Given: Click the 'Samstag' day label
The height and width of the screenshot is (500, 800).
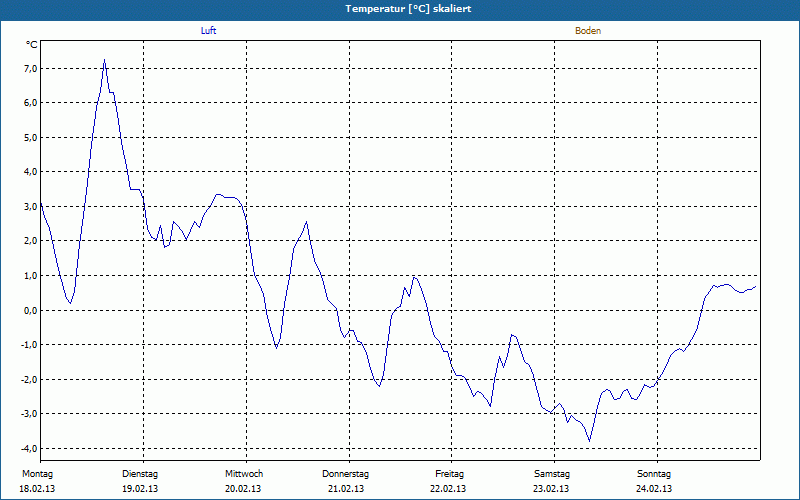Looking at the screenshot, I should point(552,474).
